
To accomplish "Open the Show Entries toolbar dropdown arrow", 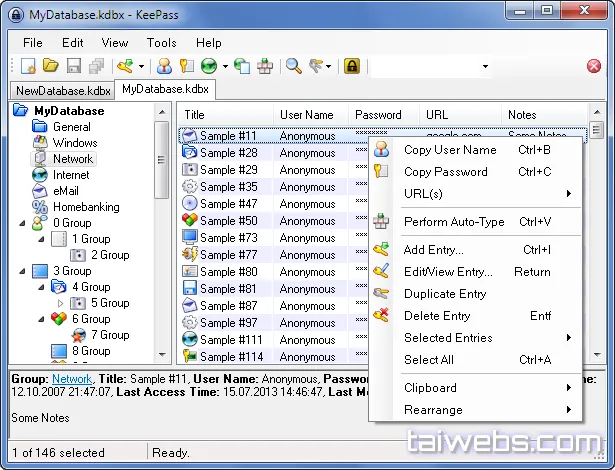I will 329,66.
